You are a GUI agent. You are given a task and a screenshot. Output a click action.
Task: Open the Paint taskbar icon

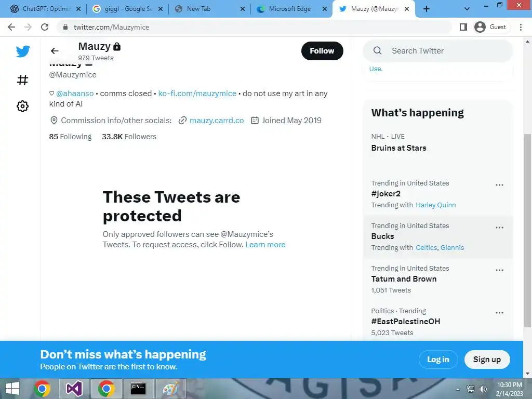click(170, 389)
